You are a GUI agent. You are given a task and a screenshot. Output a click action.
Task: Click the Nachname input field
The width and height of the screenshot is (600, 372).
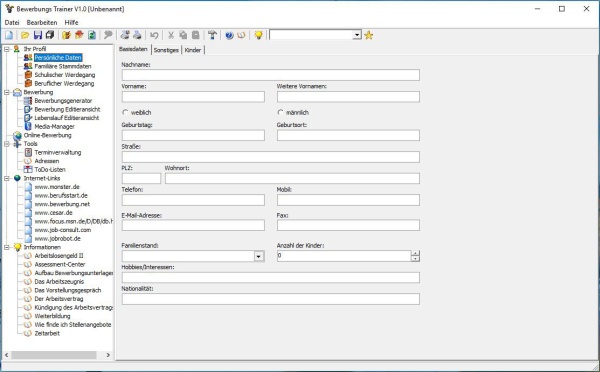[x=271, y=75]
